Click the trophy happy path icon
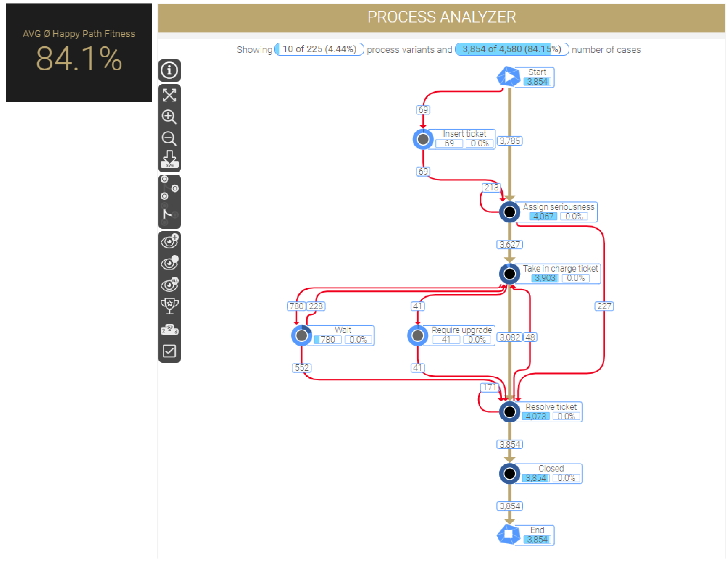This screenshot has width=728, height=562. tap(169, 306)
